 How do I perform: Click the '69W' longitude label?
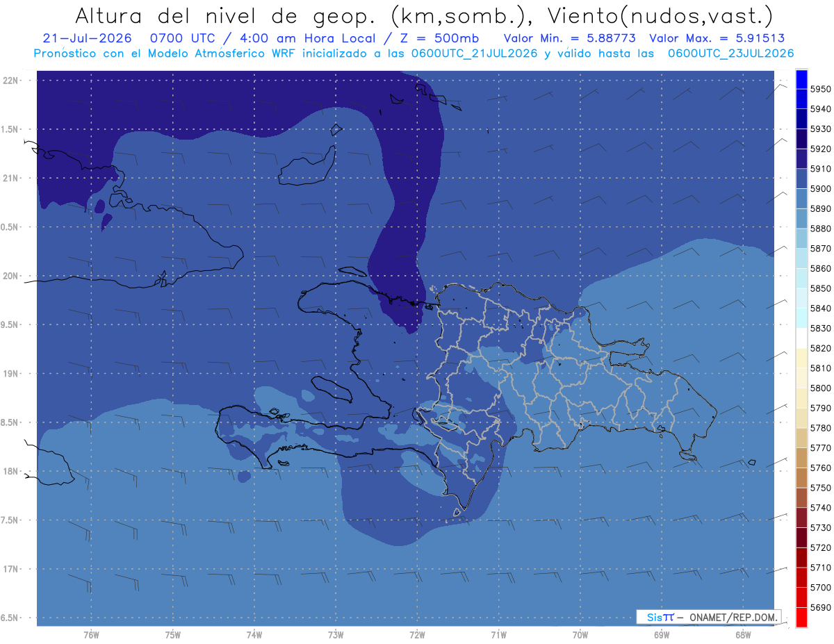point(662,635)
